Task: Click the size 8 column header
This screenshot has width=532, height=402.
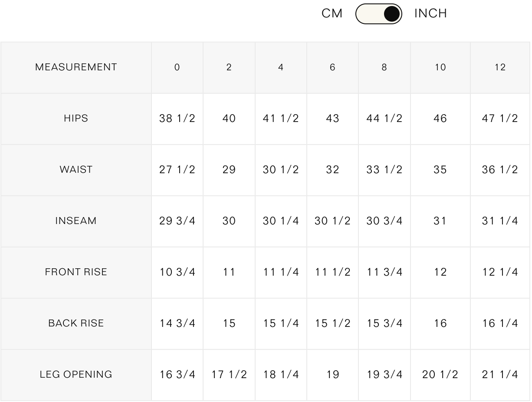Action: [x=384, y=67]
